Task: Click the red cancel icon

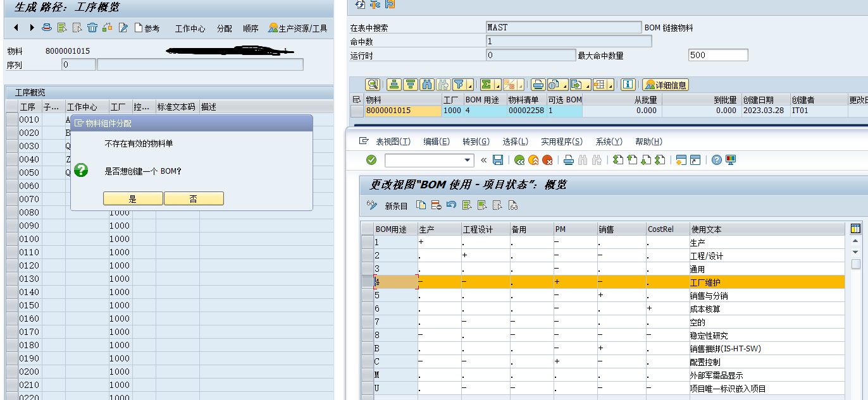Action: coord(547,160)
